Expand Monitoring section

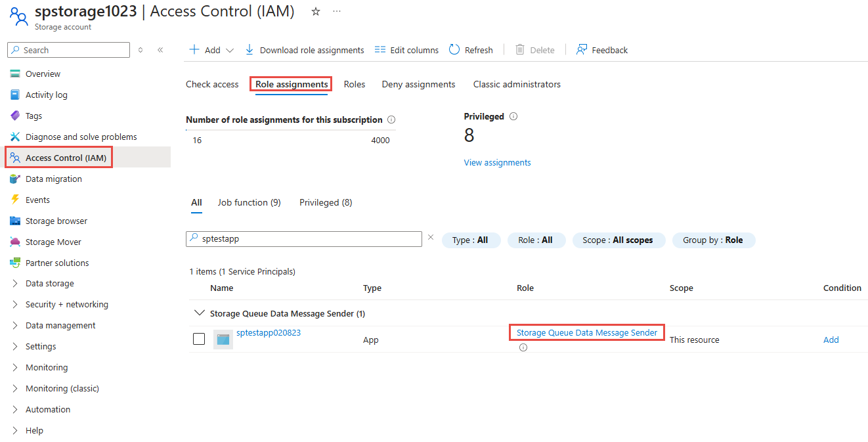(15, 368)
